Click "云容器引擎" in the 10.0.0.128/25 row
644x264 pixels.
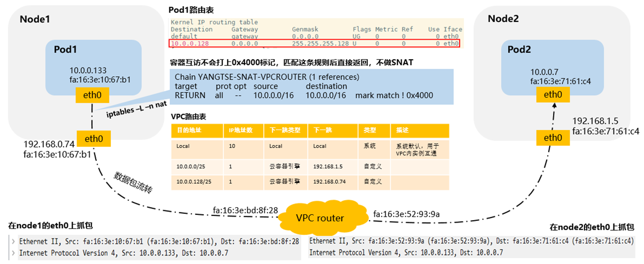tap(285, 182)
